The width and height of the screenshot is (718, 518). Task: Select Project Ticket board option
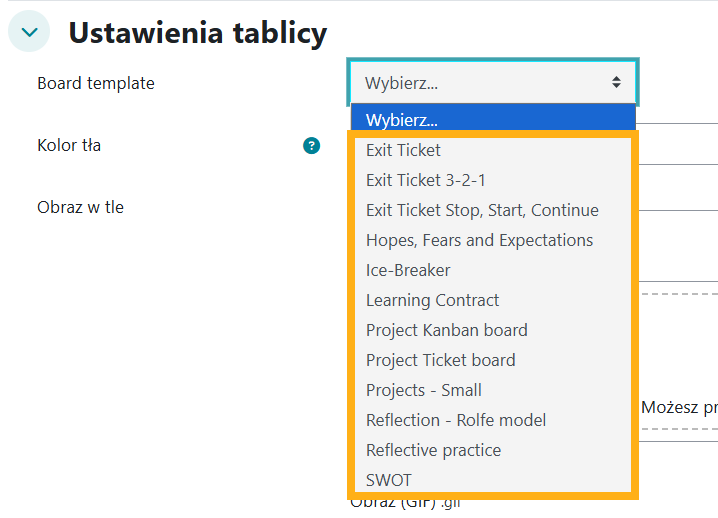[x=440, y=360]
